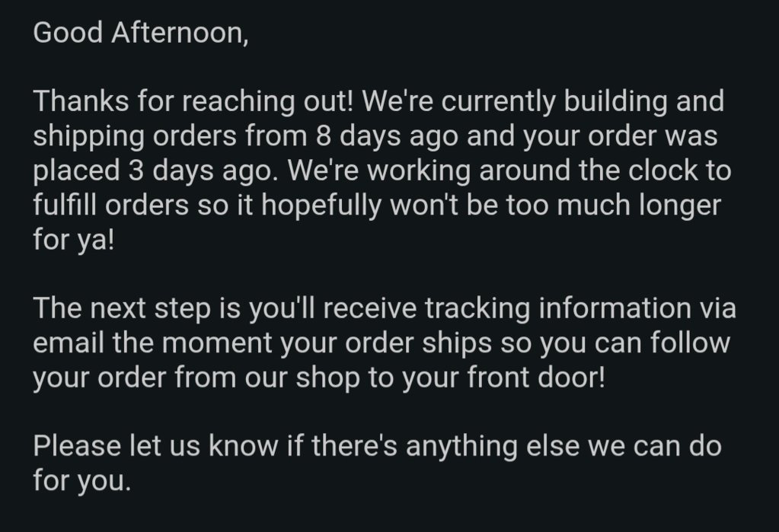779x532 pixels.
Task: Click the word 'information'
Action: tap(615, 308)
